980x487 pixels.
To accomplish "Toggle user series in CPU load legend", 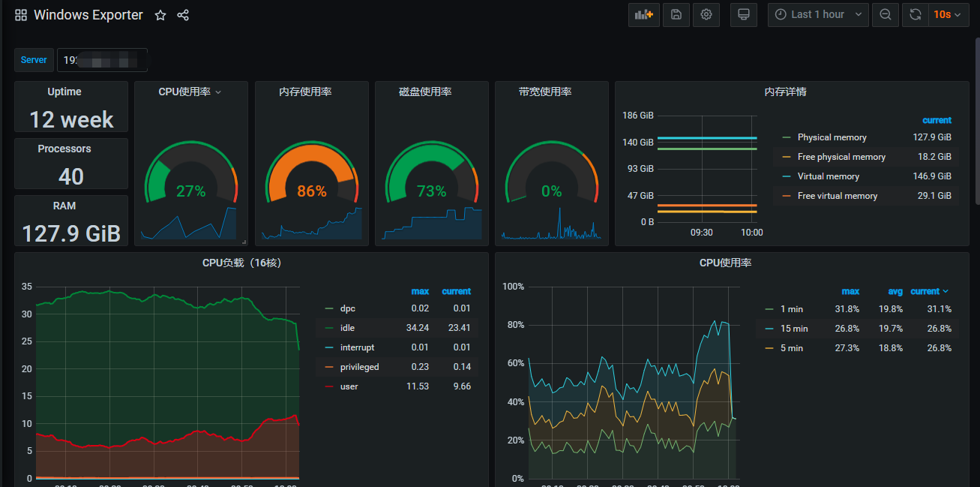I will [349, 386].
